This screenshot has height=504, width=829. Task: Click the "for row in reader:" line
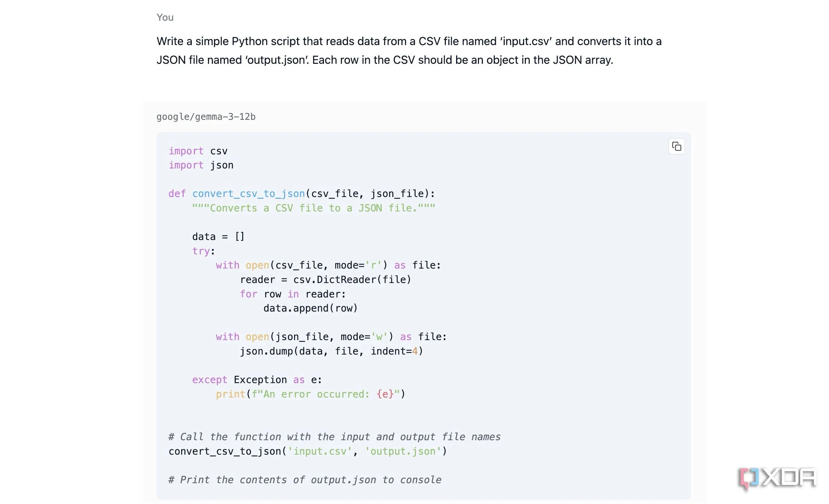click(x=293, y=294)
